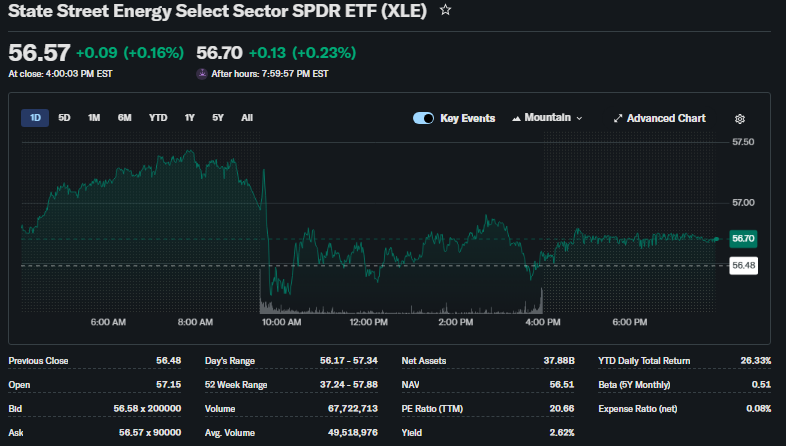Choose the 1Y time range
Viewport: 786px width, 446px height.
(189, 118)
